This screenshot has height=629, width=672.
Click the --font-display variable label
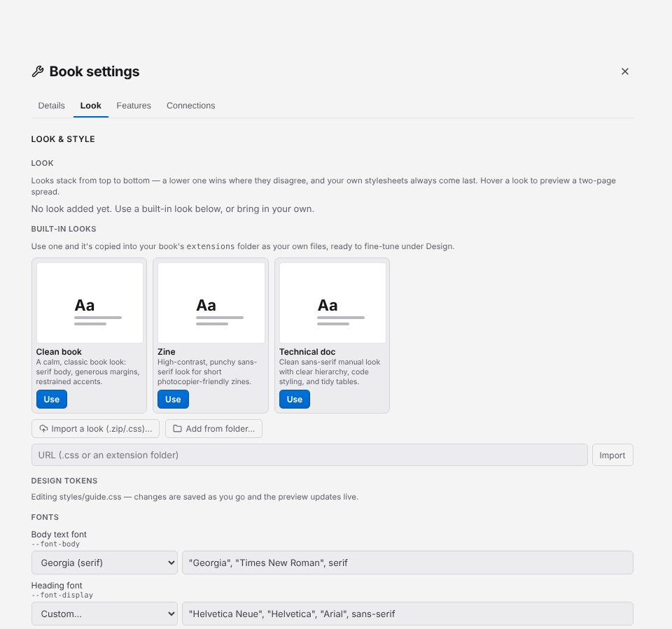tap(62, 595)
